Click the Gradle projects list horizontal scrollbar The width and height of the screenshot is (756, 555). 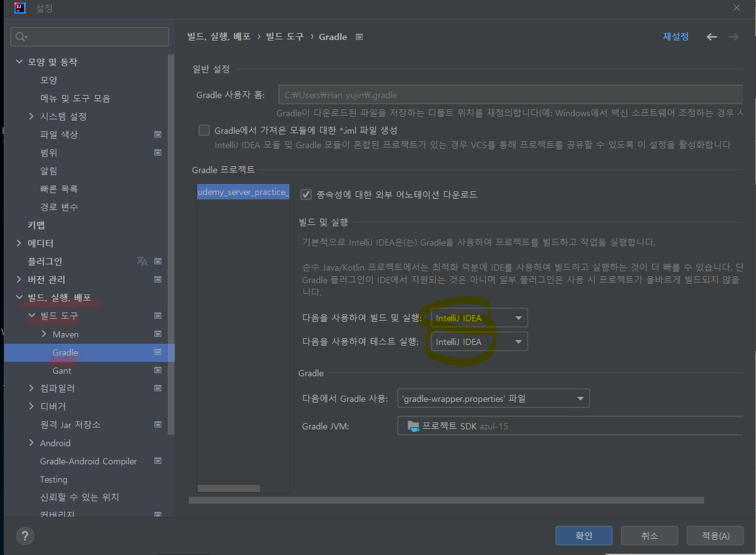coord(229,488)
